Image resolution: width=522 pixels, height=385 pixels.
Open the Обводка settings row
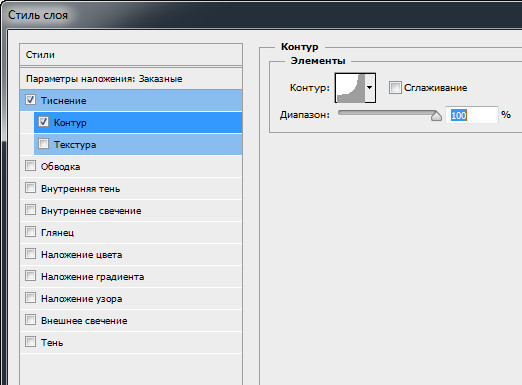(x=131, y=166)
